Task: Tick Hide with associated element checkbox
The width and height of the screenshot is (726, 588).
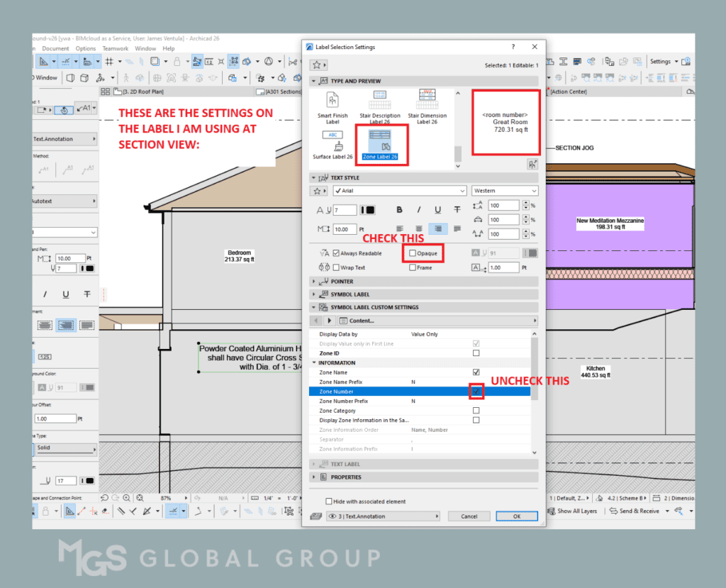Action: [328, 501]
